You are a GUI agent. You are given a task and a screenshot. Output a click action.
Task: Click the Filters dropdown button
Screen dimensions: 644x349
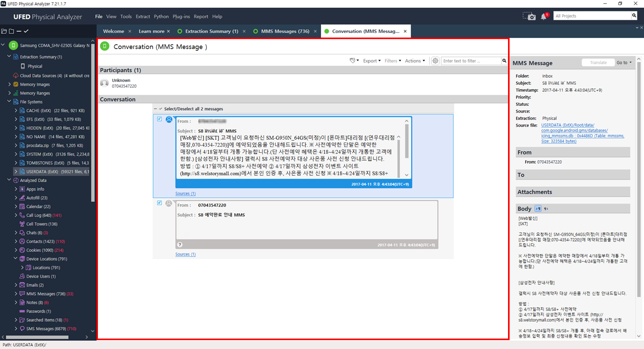pyautogui.click(x=392, y=61)
